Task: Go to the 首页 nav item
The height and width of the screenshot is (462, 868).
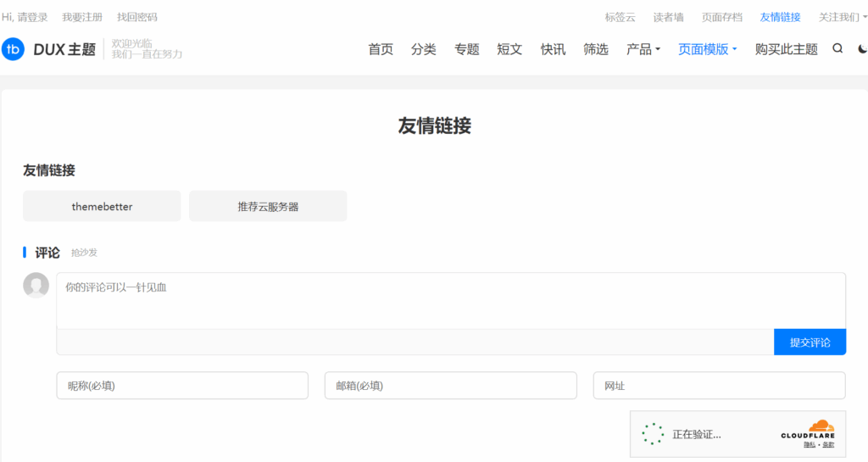Action: coord(381,49)
